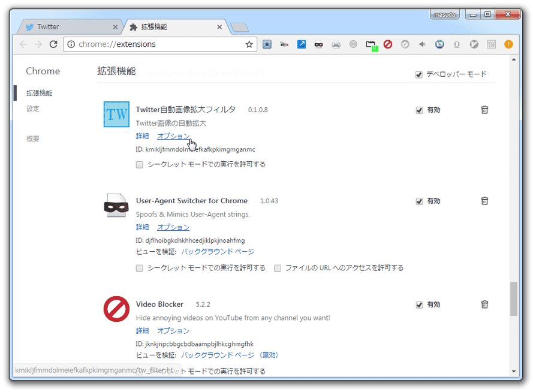The height and width of the screenshot is (392, 533).
Task: Remove Video Blocker using its trash icon
Action: (484, 304)
